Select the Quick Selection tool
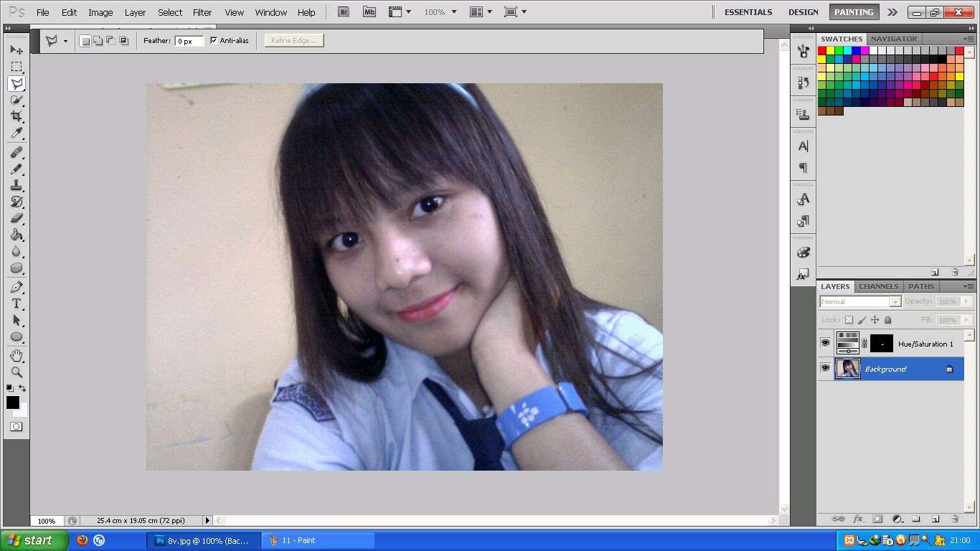 tap(16, 100)
